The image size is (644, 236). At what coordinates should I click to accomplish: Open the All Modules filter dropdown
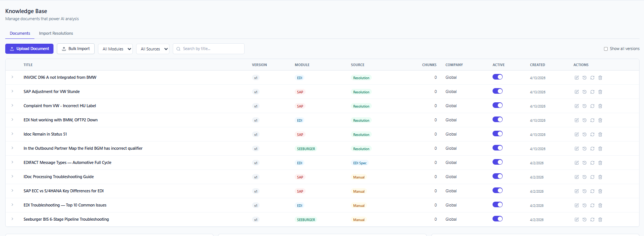115,49
